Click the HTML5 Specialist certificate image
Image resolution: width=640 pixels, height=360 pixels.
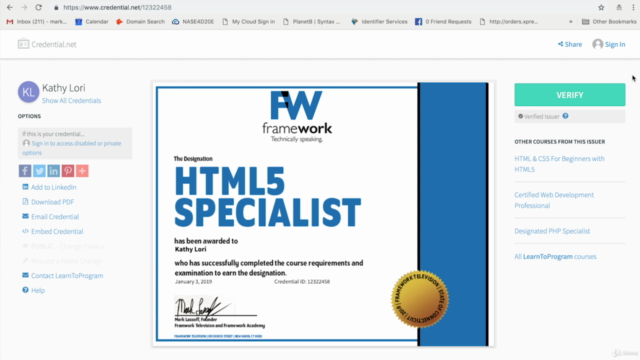(x=322, y=214)
